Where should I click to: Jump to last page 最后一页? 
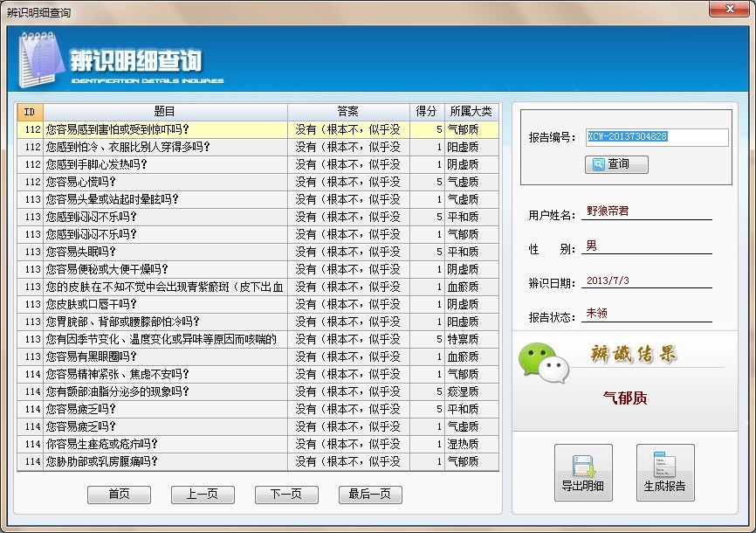click(370, 495)
